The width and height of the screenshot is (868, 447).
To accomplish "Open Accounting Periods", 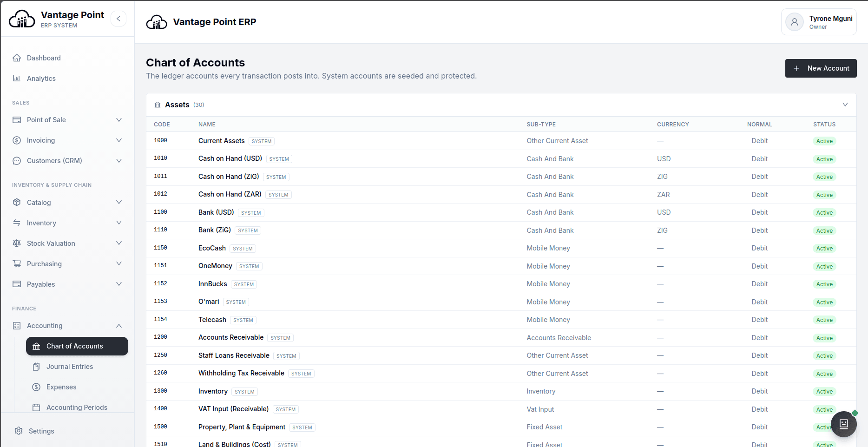I will pos(77,408).
